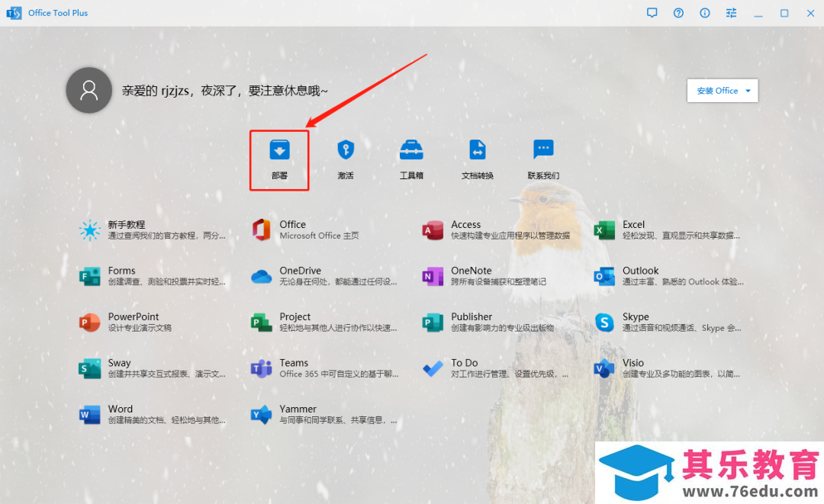824x504 pixels.
Task: Open the Excel app icon
Action: [x=604, y=230]
